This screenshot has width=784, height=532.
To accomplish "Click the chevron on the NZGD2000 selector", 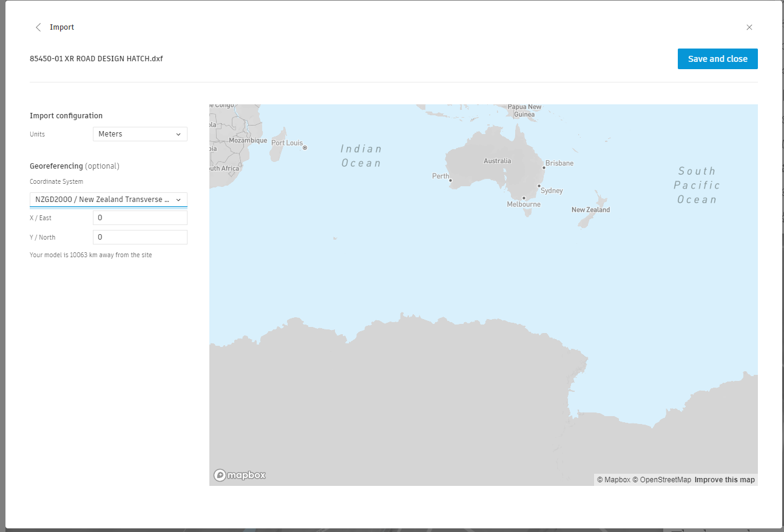I will click(x=178, y=199).
